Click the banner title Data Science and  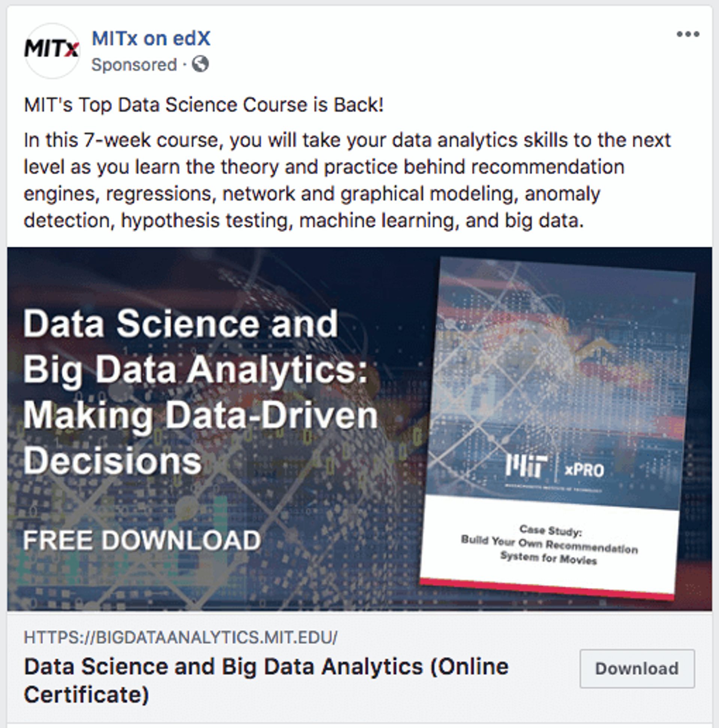click(180, 324)
